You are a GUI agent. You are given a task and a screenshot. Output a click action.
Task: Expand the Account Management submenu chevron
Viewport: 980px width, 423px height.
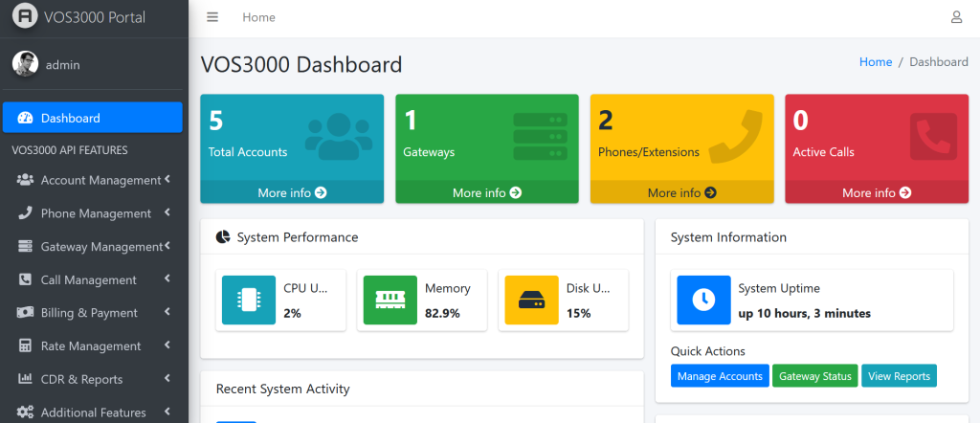tap(167, 179)
